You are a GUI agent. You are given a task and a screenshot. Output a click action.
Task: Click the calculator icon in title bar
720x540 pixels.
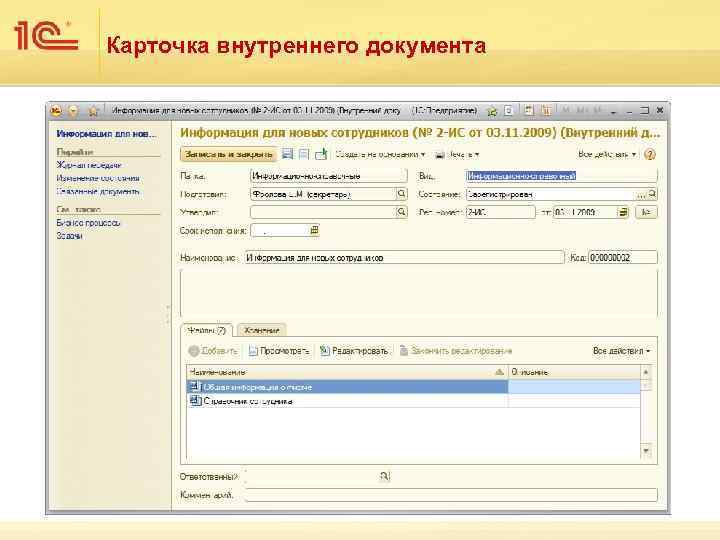(x=546, y=111)
